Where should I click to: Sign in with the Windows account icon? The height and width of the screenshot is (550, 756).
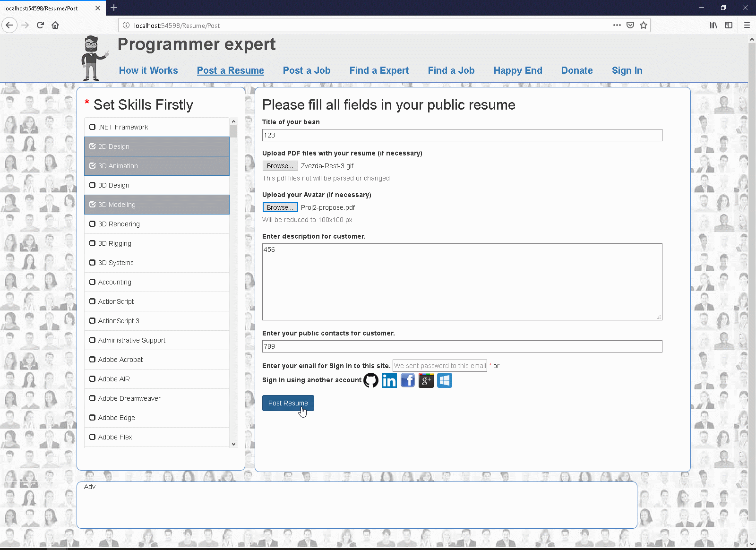(445, 380)
